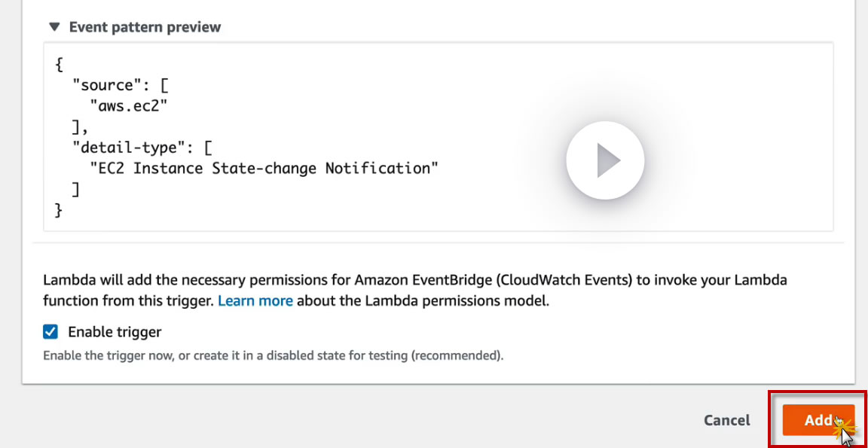Click the "aws.ec2" value in JSON
The width and height of the screenshot is (868, 448).
pos(128,106)
